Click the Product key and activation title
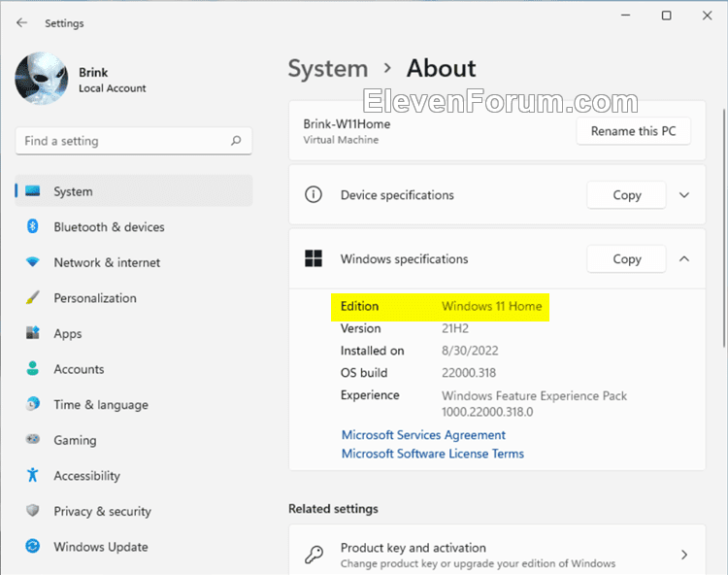This screenshot has height=575, width=728. [414, 548]
